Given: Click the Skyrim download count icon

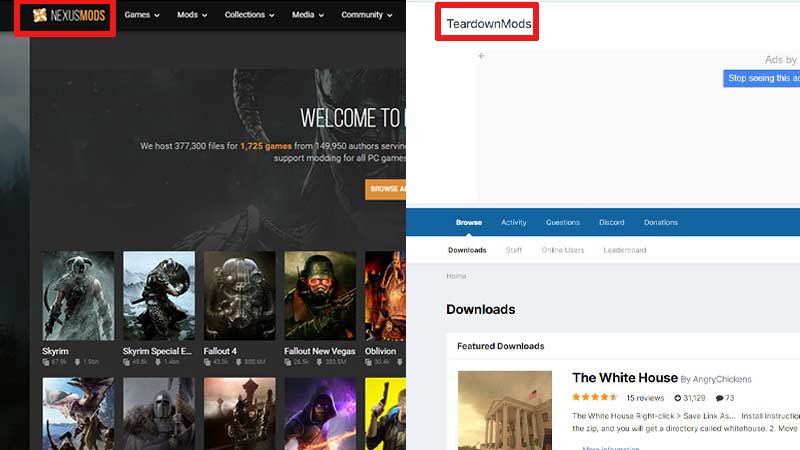Looking at the screenshot, I should tap(78, 362).
